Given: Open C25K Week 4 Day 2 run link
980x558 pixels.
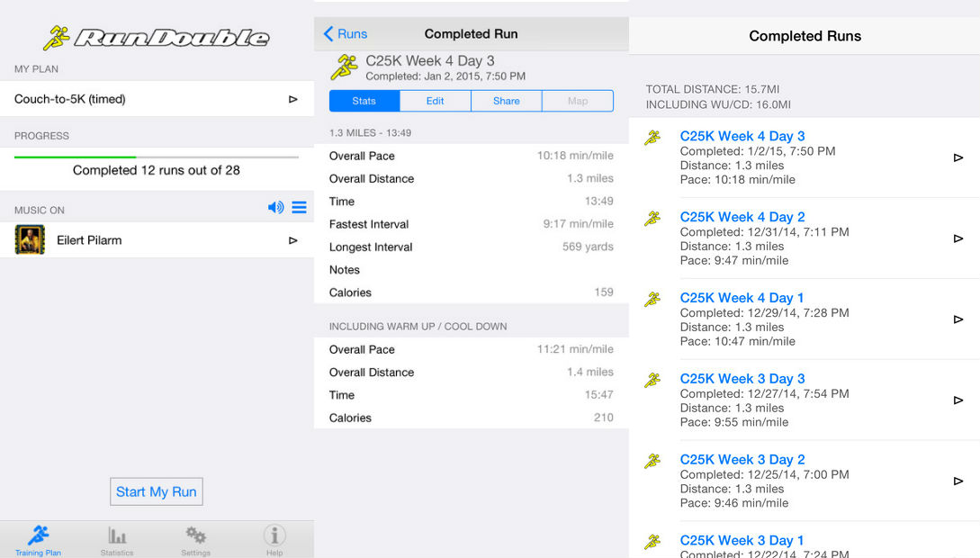Looking at the screenshot, I should 742,217.
